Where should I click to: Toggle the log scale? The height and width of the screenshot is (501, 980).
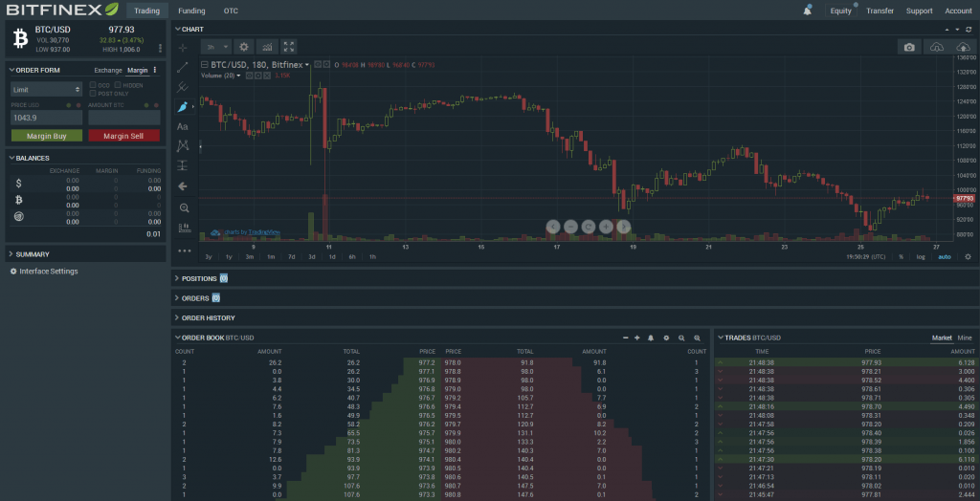coord(921,257)
